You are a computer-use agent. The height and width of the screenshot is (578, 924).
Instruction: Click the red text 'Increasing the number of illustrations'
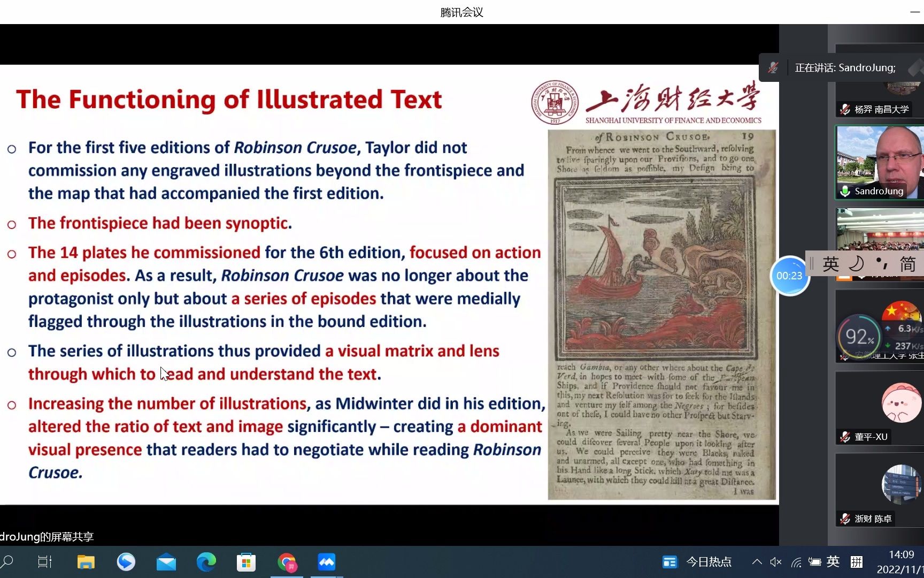(x=167, y=403)
